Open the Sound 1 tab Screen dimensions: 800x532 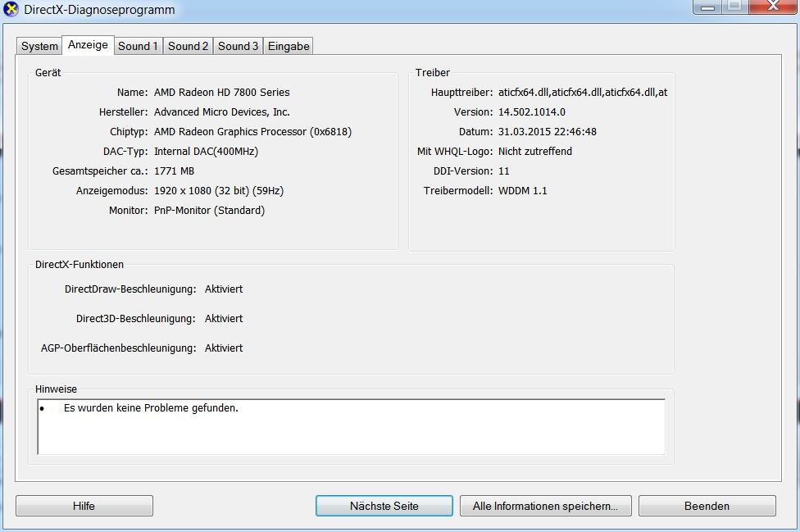[x=138, y=46]
